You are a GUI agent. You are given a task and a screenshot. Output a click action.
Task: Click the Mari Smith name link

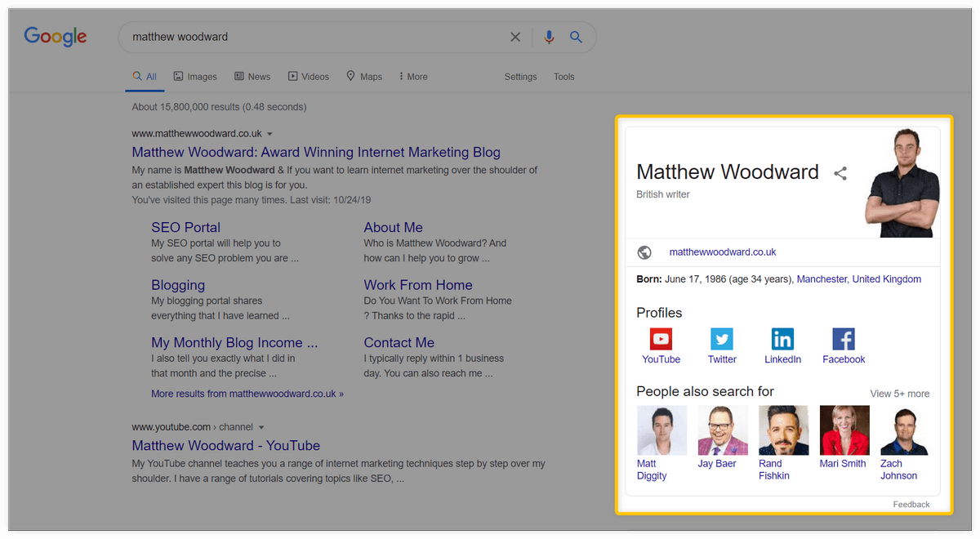[x=843, y=464]
